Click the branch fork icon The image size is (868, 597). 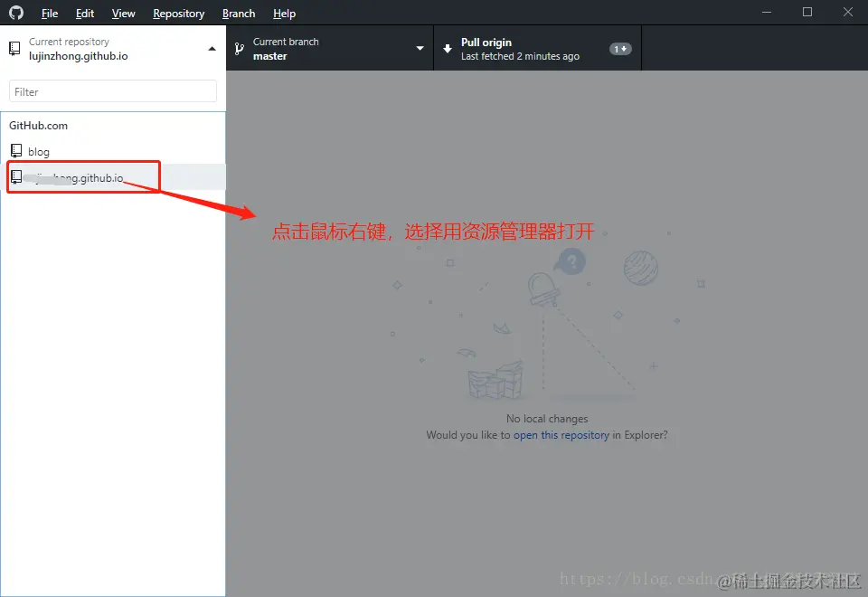[239, 49]
